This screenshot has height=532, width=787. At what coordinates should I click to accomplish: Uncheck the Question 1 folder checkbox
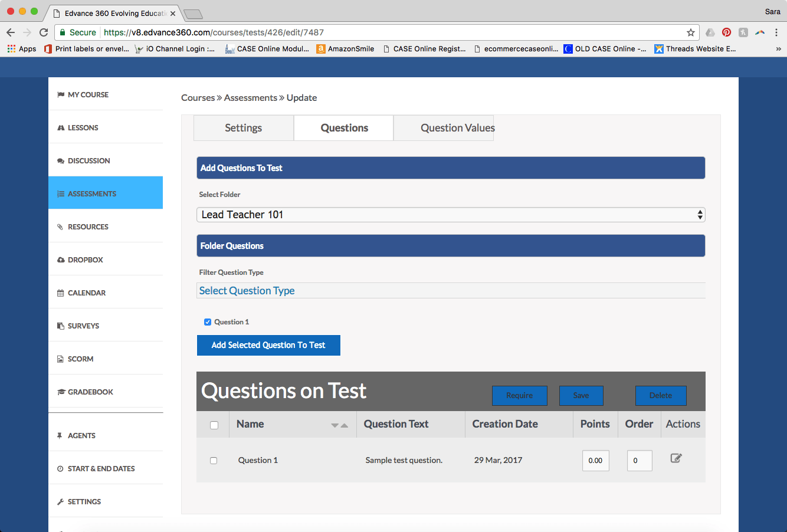(208, 322)
